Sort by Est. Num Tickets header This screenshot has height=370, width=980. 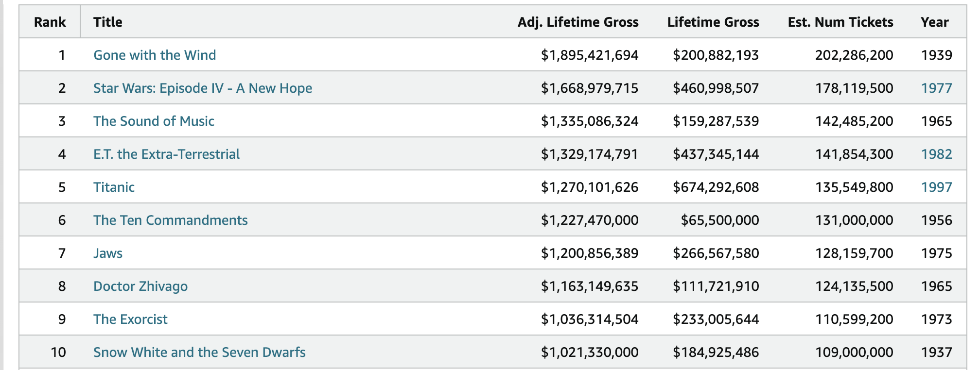(x=840, y=22)
